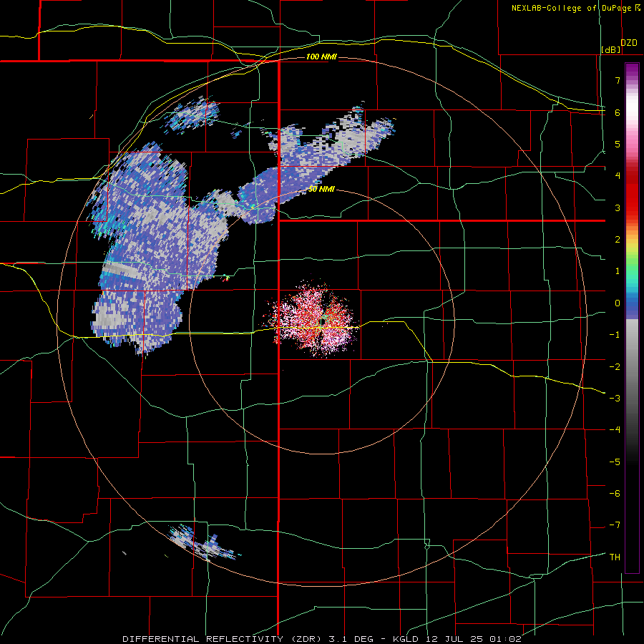
Task: Click the color scale value 1
Action: pyautogui.click(x=618, y=271)
